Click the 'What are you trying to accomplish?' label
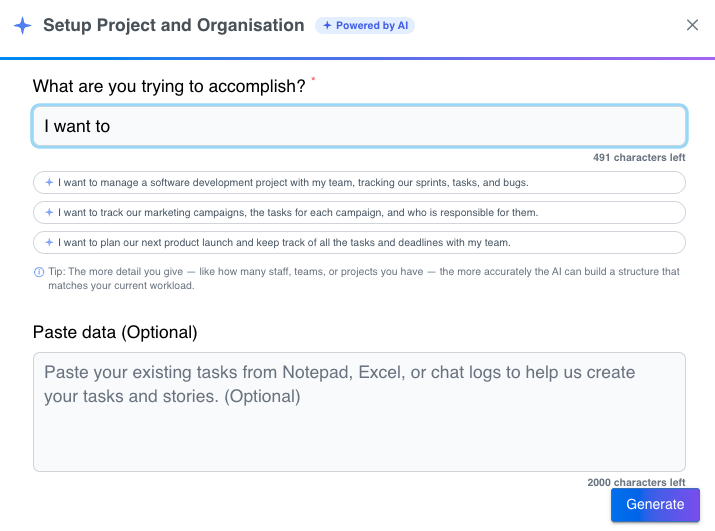The width and height of the screenshot is (715, 531). point(169,86)
